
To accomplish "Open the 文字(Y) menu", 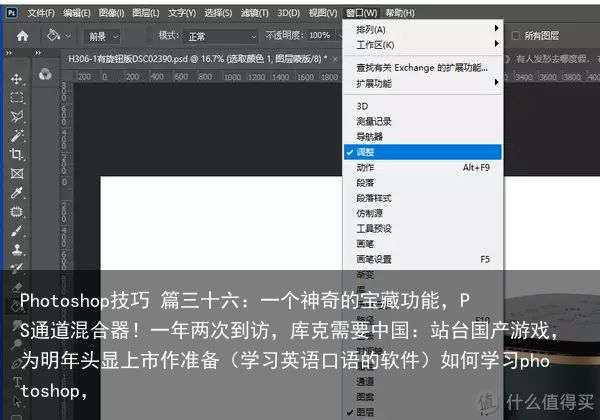I will click(182, 13).
